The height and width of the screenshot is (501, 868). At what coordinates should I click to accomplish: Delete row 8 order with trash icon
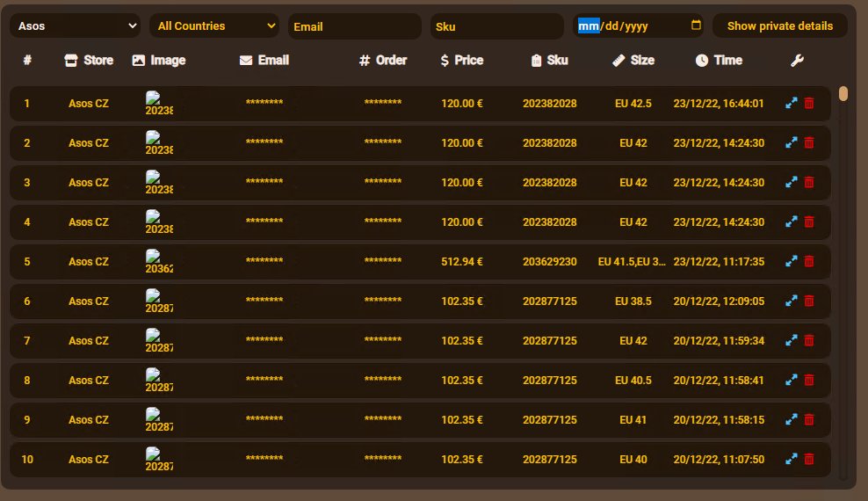coord(809,381)
